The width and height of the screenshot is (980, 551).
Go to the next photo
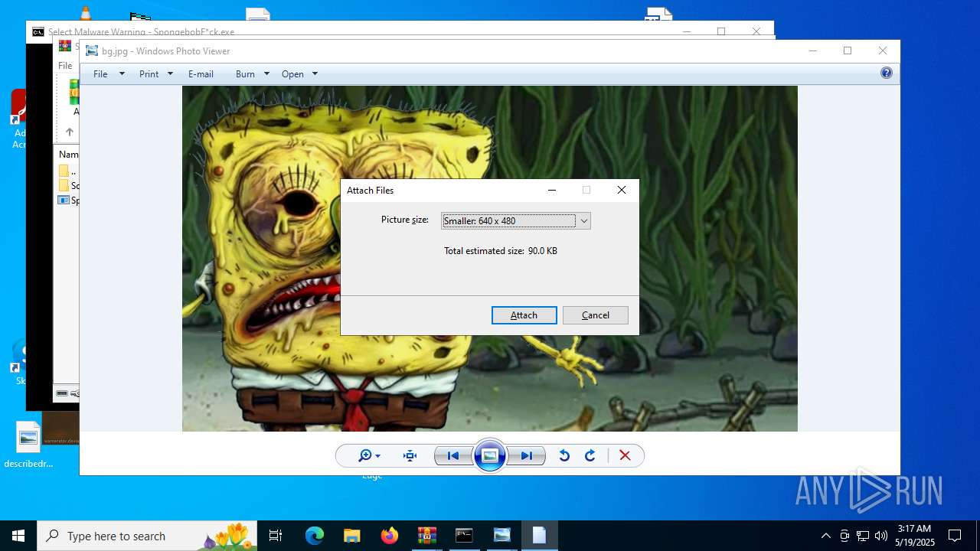(x=527, y=456)
